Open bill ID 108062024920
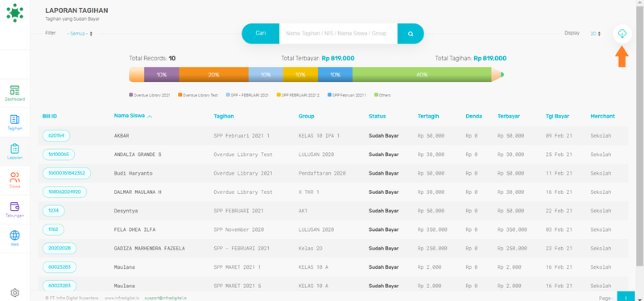This screenshot has width=644, height=301. 64,192
